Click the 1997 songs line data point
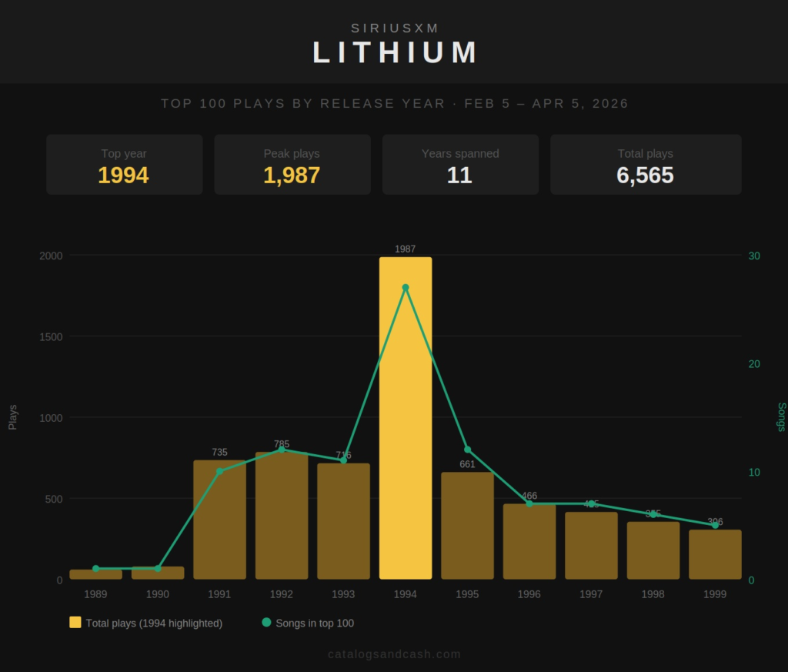This screenshot has width=788, height=672. (x=592, y=503)
